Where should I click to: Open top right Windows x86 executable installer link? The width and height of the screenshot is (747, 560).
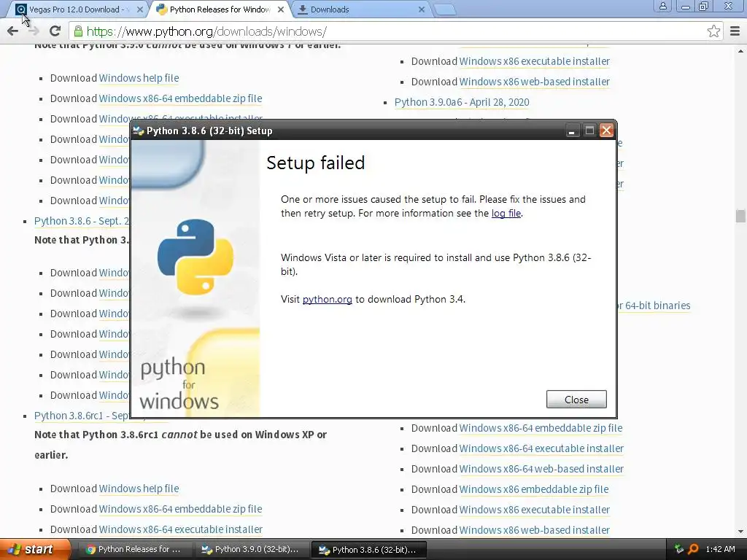pos(535,61)
